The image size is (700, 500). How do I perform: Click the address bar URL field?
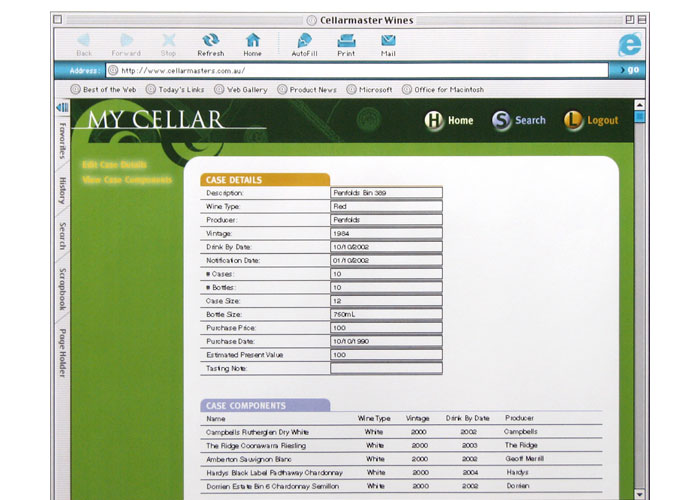click(x=357, y=70)
